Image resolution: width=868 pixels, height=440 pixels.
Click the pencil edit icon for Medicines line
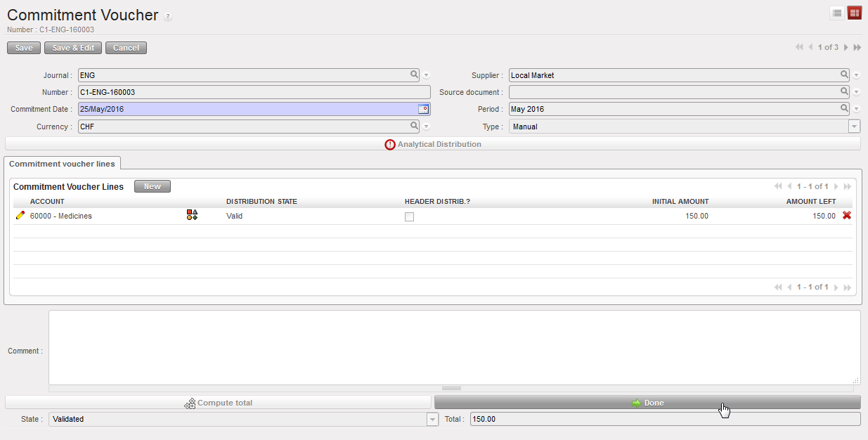[x=20, y=216]
